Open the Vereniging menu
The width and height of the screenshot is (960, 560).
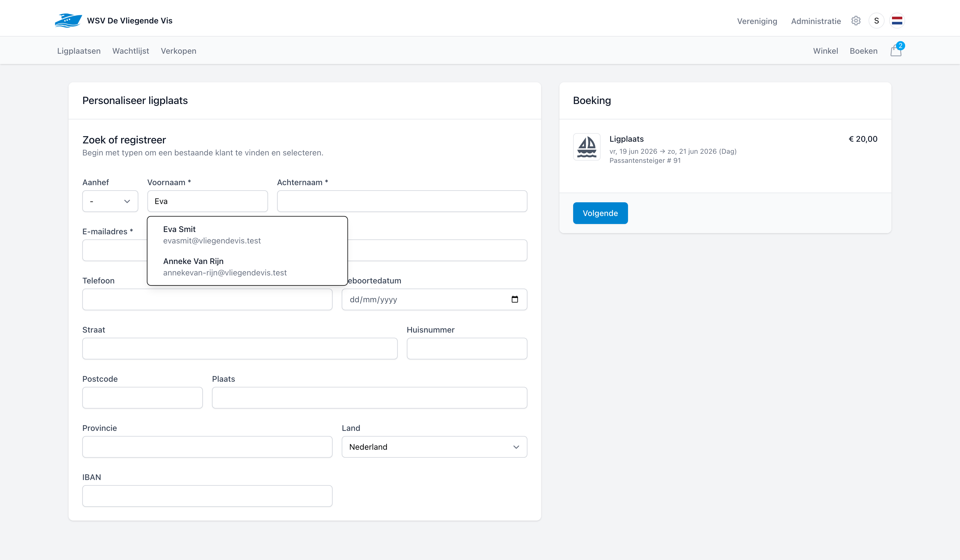pos(757,21)
